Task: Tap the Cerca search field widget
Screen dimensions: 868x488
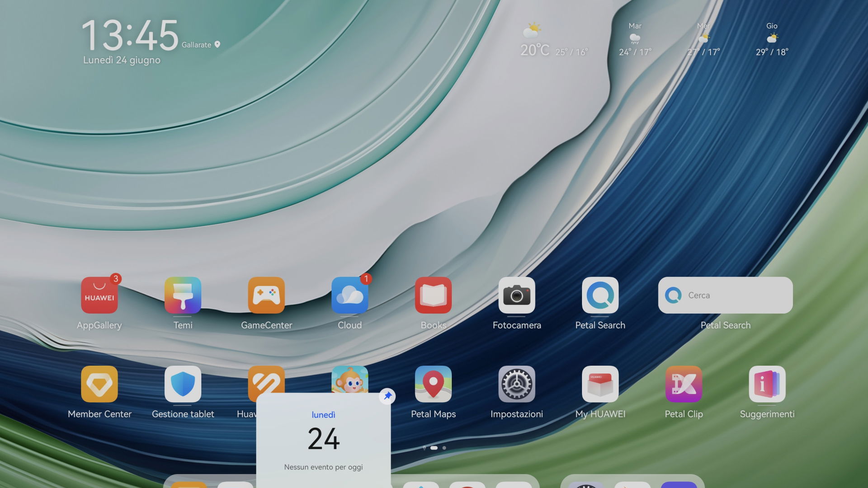Action: click(x=726, y=295)
